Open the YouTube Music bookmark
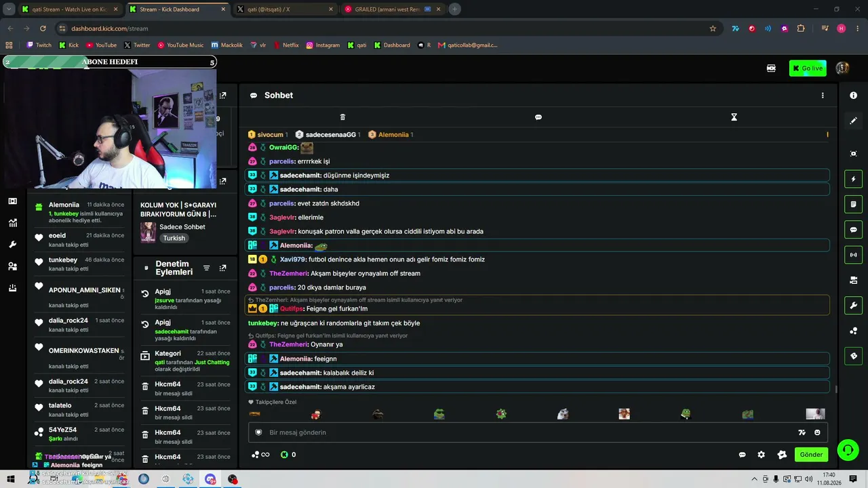The image size is (868, 488). pos(180,45)
